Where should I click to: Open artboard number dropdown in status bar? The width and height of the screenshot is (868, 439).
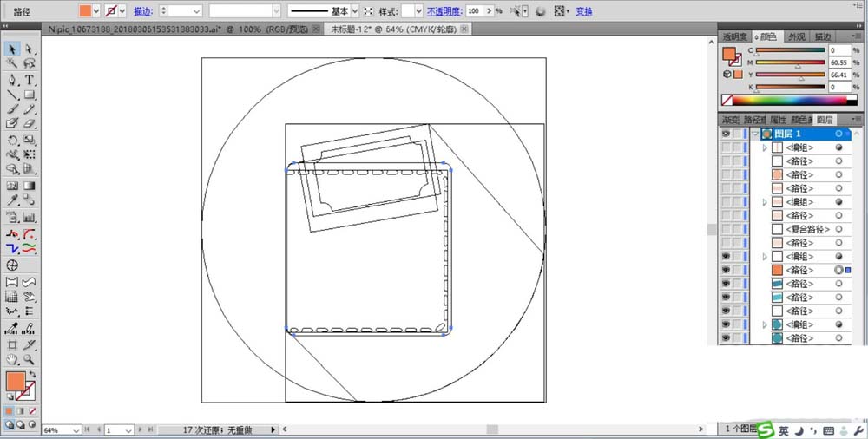[x=128, y=430]
